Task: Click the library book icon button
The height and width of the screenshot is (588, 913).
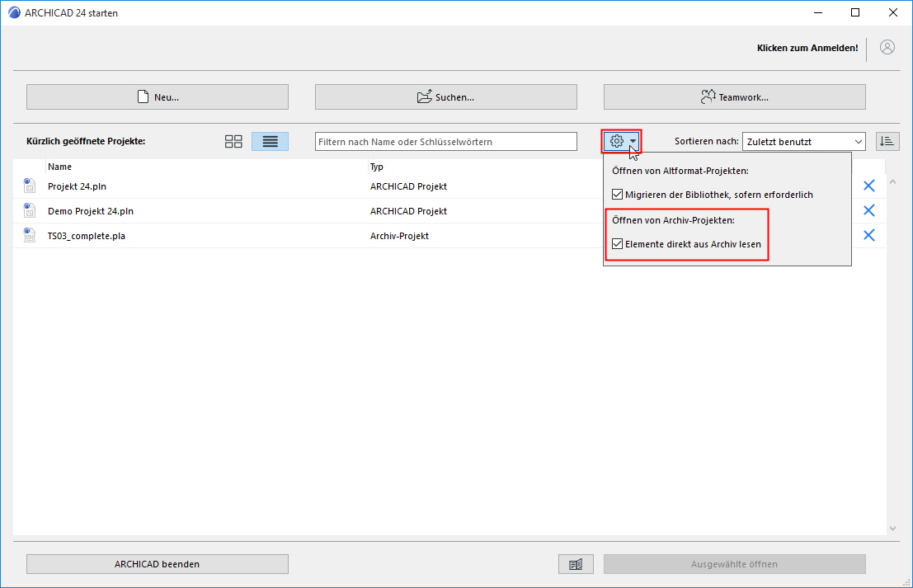Action: pos(576,564)
